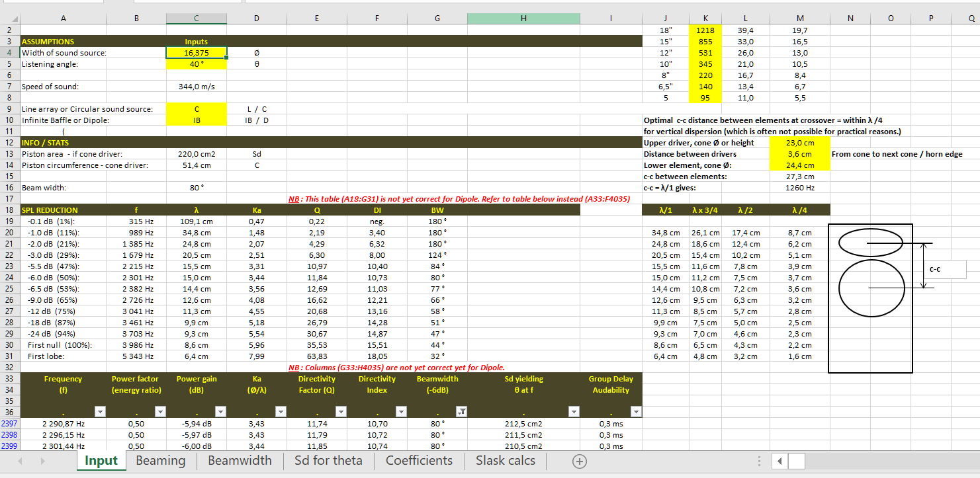Select the yellow IB input cell

click(x=196, y=120)
